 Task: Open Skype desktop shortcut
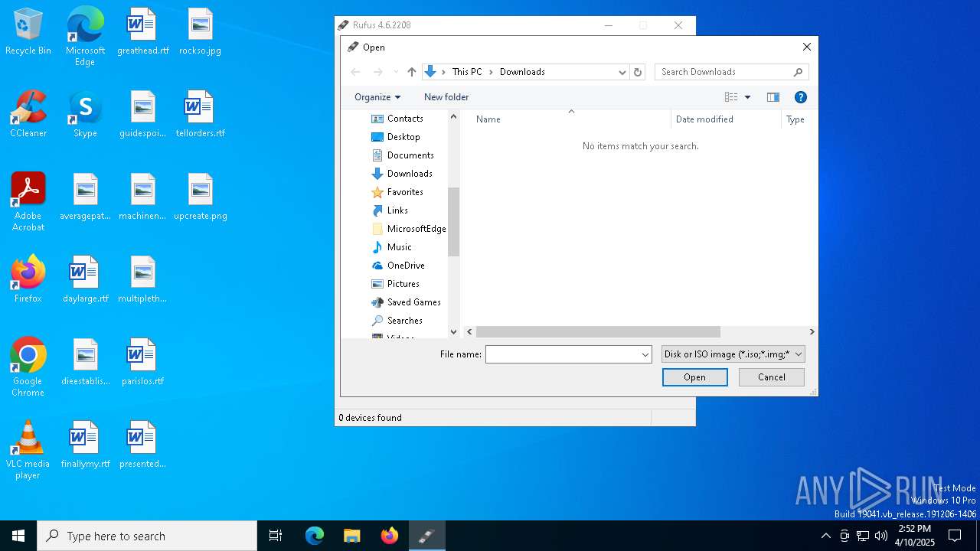(x=85, y=115)
